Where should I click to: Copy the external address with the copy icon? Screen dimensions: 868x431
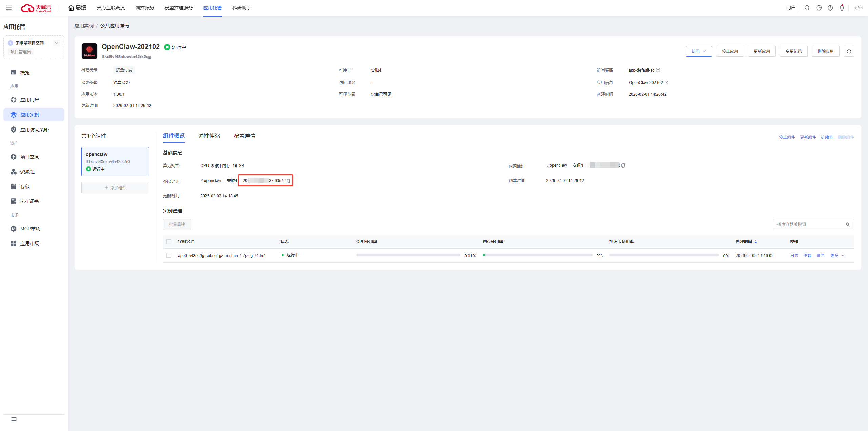click(289, 181)
